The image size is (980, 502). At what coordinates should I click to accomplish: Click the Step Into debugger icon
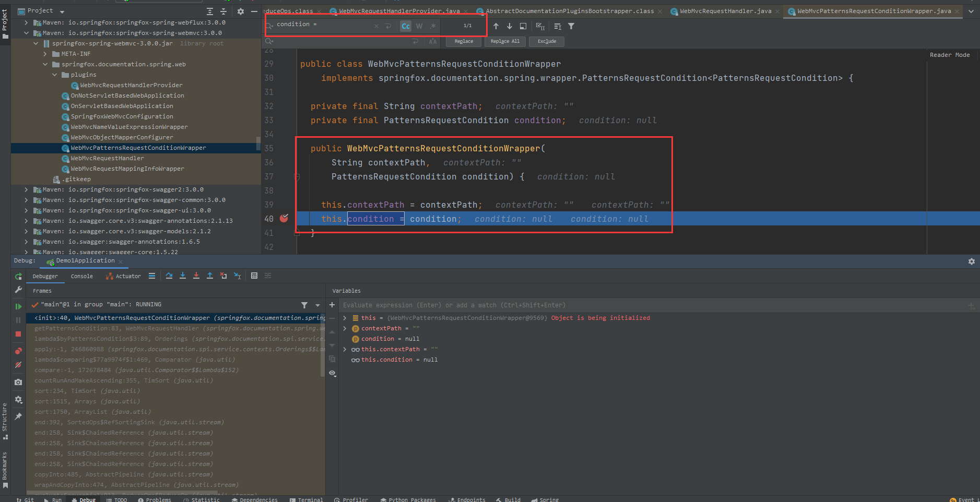click(x=183, y=276)
